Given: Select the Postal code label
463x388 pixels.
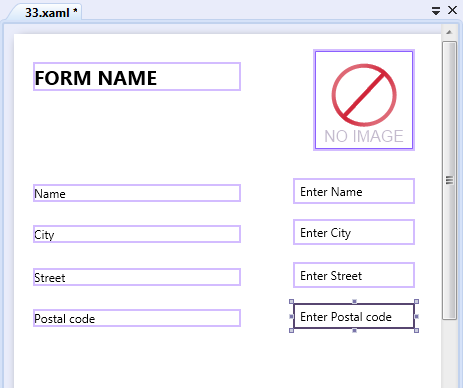Looking at the screenshot, I should pyautogui.click(x=137, y=318).
